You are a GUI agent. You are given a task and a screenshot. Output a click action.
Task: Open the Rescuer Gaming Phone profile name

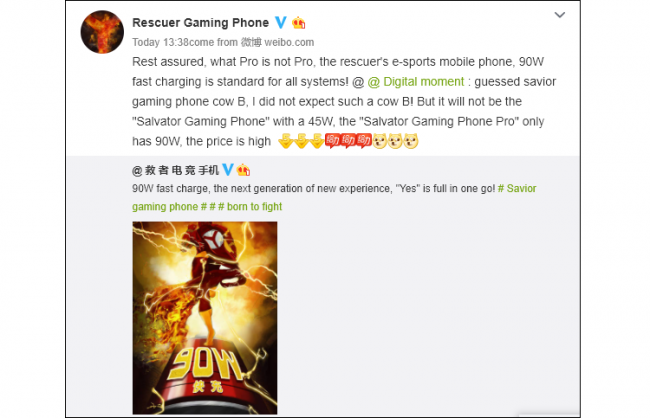[201, 23]
